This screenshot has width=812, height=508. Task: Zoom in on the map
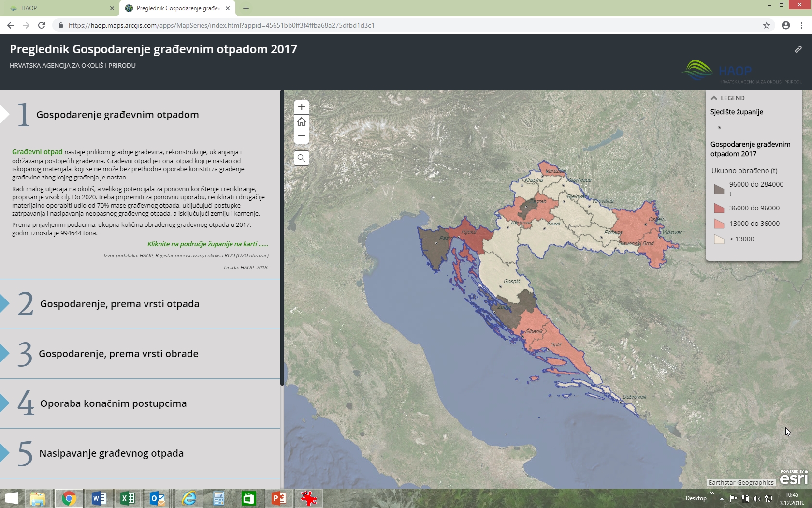click(x=301, y=107)
